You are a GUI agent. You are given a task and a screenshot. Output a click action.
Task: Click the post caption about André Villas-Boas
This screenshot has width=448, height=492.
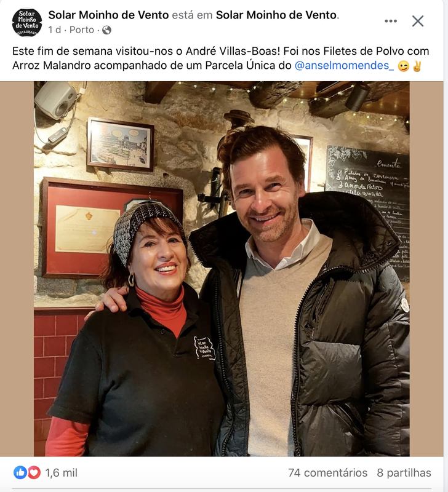[x=221, y=58]
